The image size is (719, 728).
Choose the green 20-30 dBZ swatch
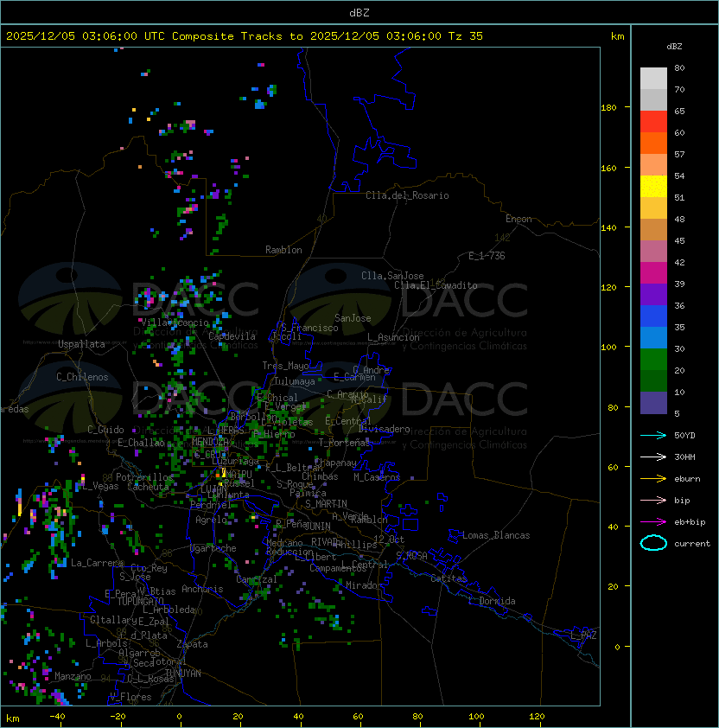click(653, 360)
